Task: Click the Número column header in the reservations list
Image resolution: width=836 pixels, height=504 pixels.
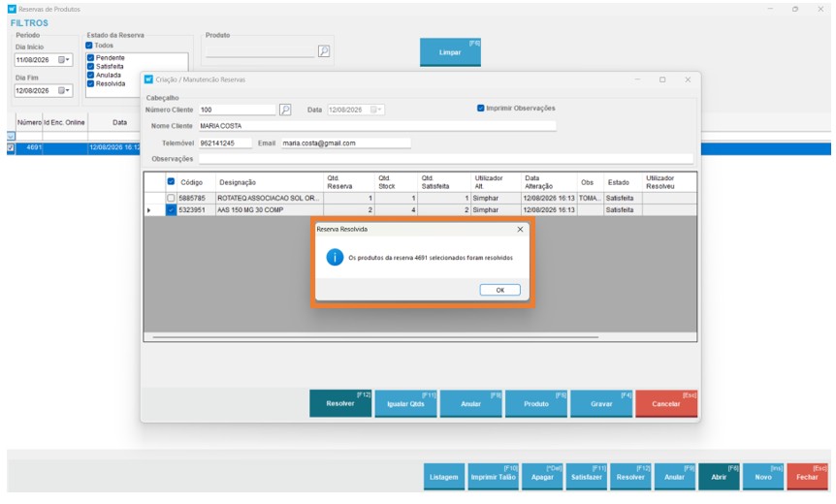Action: 29,122
